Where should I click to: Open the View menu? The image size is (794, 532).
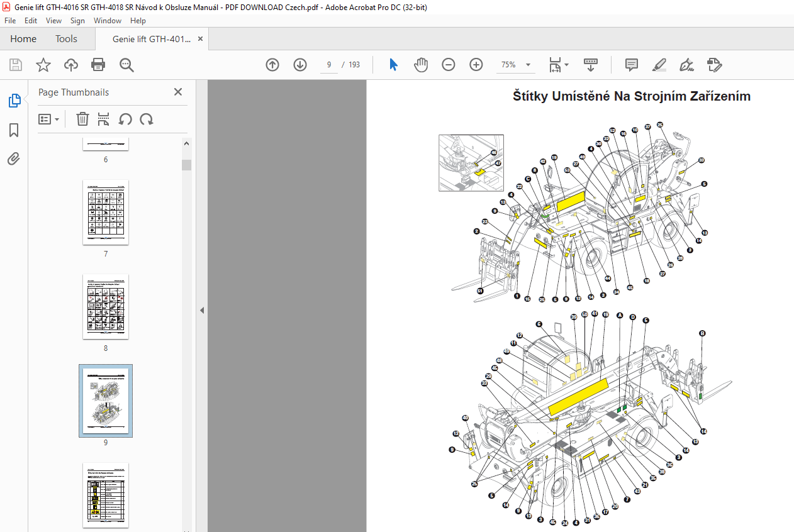[x=53, y=21]
